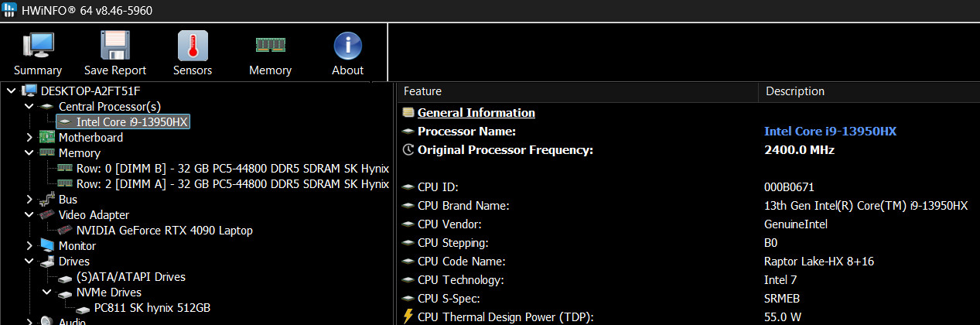Click the Feature column header
The width and height of the screenshot is (980, 325).
point(578,91)
